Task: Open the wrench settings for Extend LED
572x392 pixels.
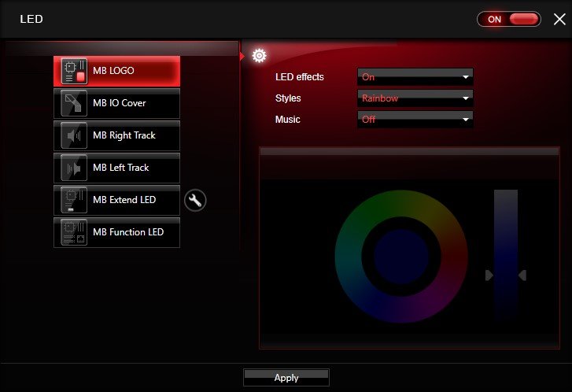Action: (195, 201)
